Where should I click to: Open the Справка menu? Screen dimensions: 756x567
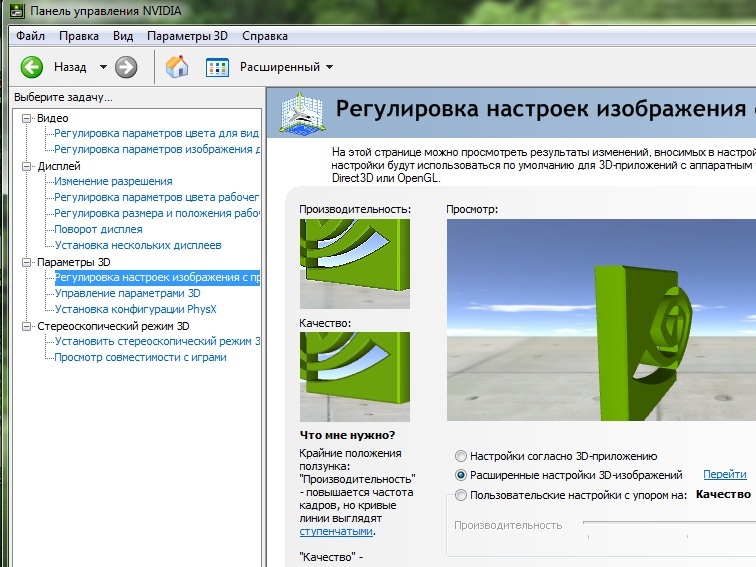pos(265,36)
